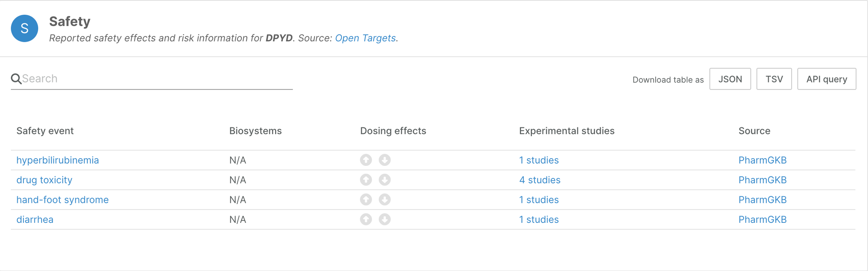Screen dimensions: 868x271
Task: Expand the 4 studies experimental link
Action: (x=539, y=180)
